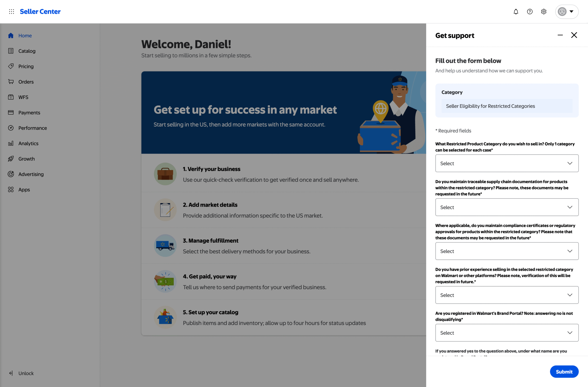The height and width of the screenshot is (387, 588).
Task: Open the Restricted Product Category dropdown
Action: coord(506,163)
